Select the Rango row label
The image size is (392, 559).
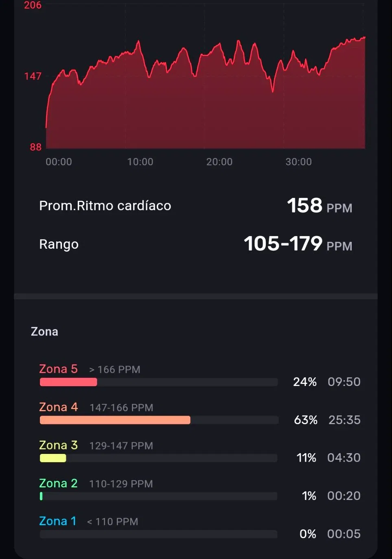59,244
